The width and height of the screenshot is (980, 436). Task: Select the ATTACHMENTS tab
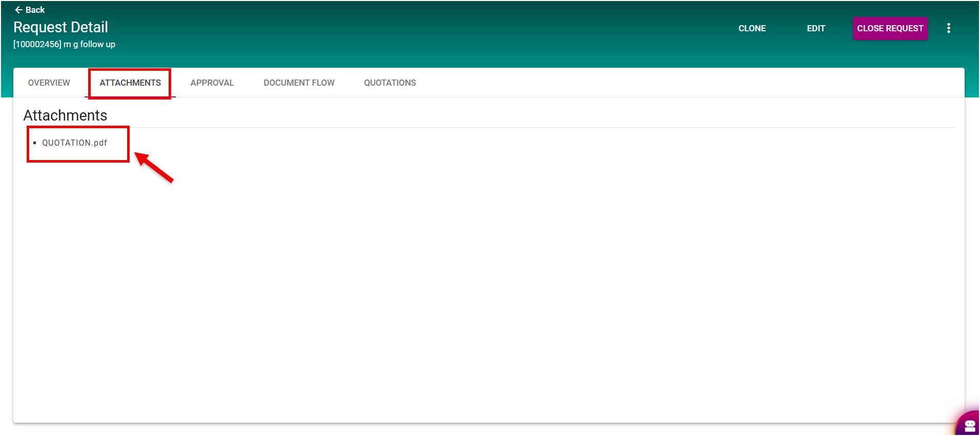tap(130, 83)
